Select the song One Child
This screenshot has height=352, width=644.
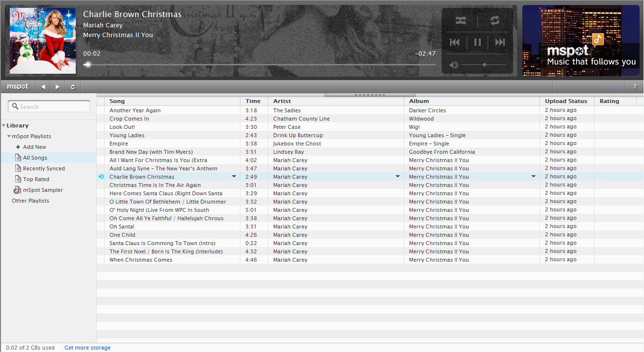coord(122,235)
